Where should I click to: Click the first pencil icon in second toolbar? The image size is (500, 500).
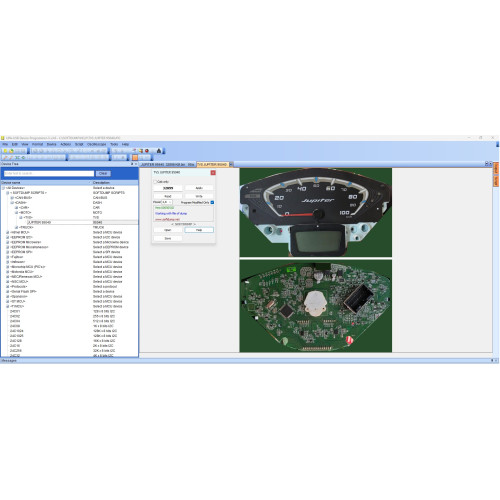[5, 157]
